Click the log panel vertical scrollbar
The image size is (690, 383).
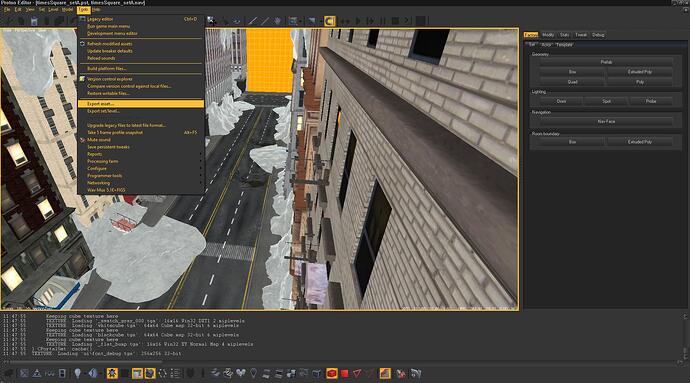(685, 337)
